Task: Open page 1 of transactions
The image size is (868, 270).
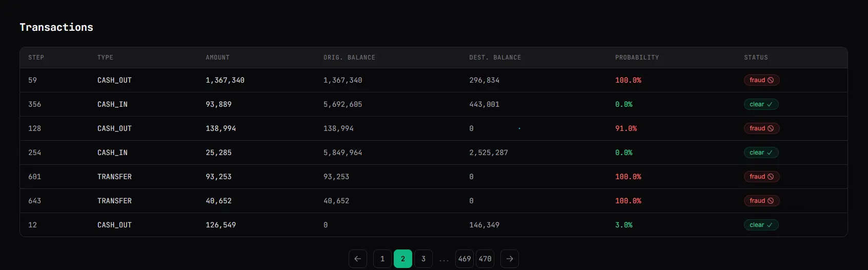Action: 382,259
